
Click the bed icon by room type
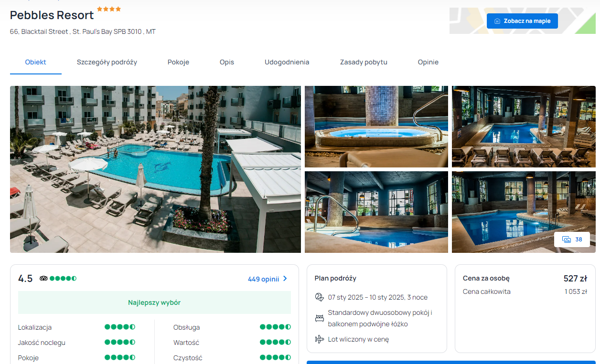[x=320, y=318]
